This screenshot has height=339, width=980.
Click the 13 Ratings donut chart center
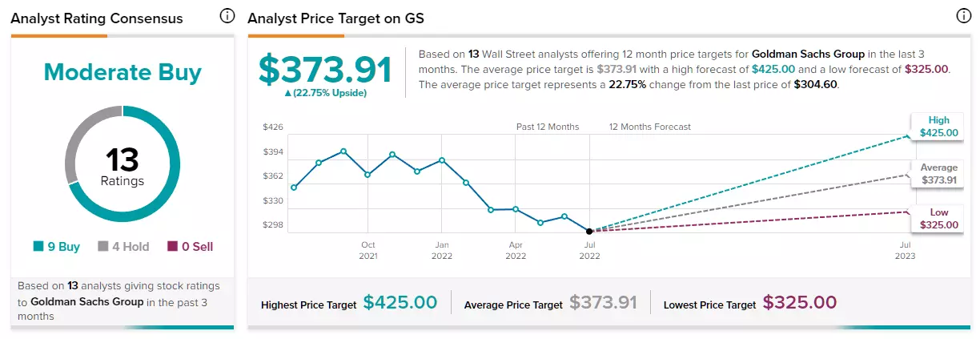coord(122,167)
